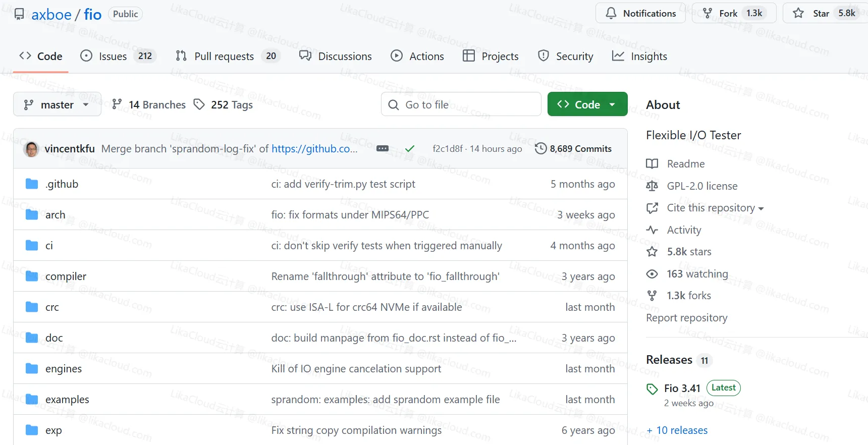Click the Go to file search field
The height and width of the screenshot is (445, 868).
pyautogui.click(x=461, y=104)
